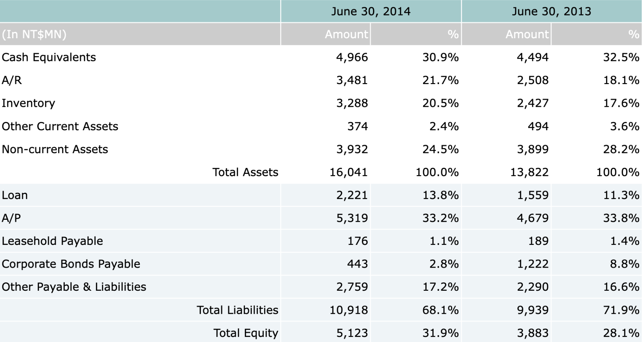Click the June 30, 2014 column header
Viewport: 644px width, 342px height.
pyautogui.click(x=371, y=11)
